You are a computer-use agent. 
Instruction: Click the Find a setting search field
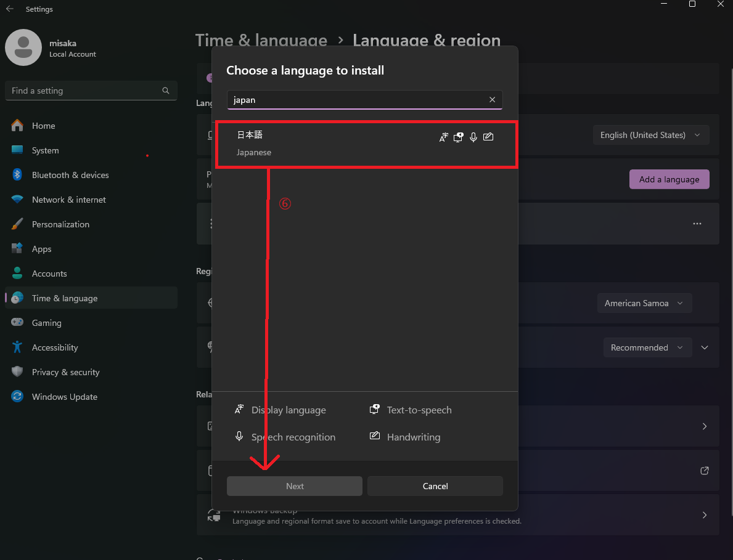pos(91,91)
